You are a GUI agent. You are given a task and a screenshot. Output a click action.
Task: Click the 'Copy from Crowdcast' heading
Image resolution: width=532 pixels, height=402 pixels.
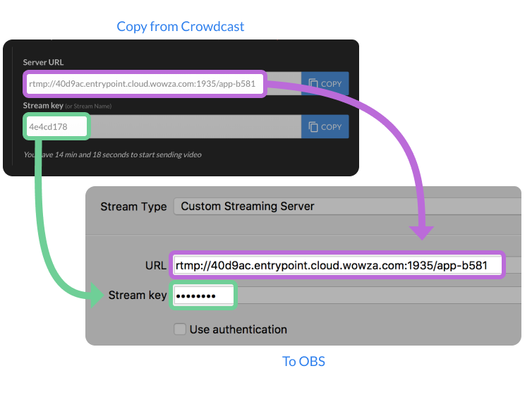pyautogui.click(x=180, y=27)
